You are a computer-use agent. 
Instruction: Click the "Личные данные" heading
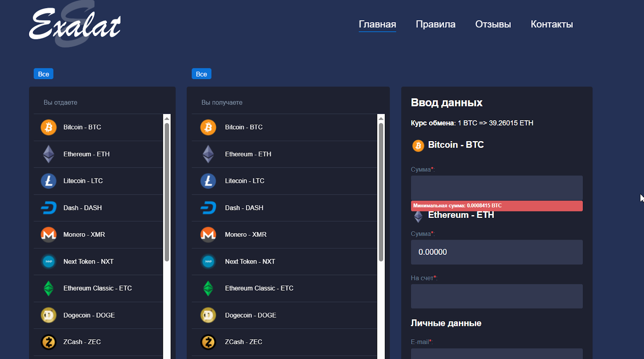(x=446, y=323)
